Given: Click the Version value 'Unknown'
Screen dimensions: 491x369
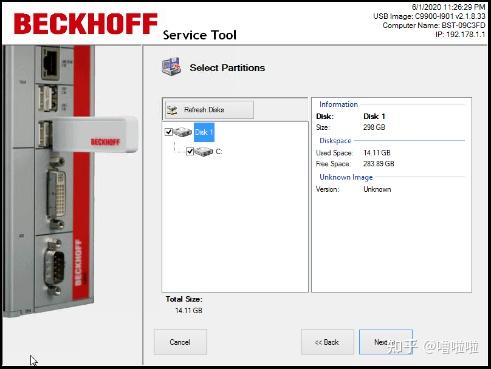Looking at the screenshot, I should tap(377, 189).
